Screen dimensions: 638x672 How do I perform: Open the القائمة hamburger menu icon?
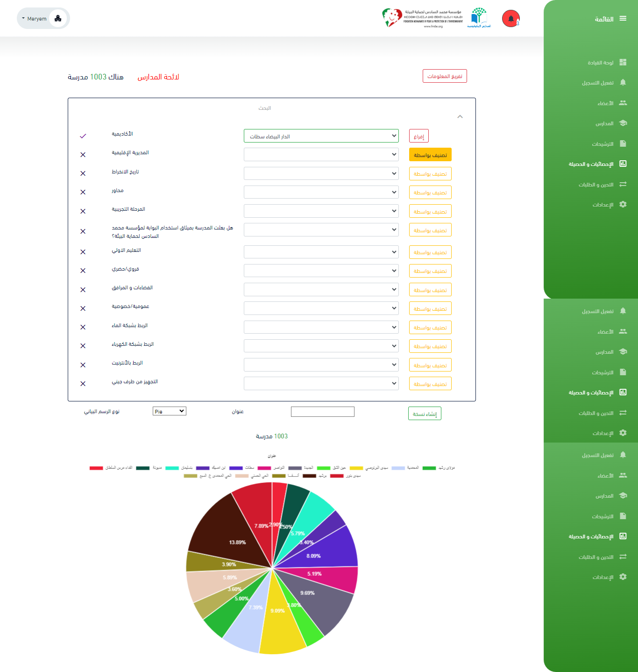623,19
